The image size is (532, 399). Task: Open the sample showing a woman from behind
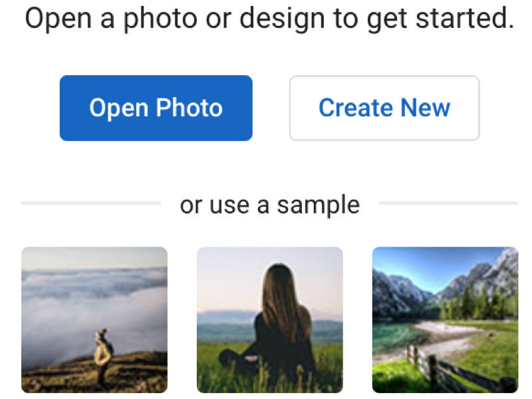270,320
